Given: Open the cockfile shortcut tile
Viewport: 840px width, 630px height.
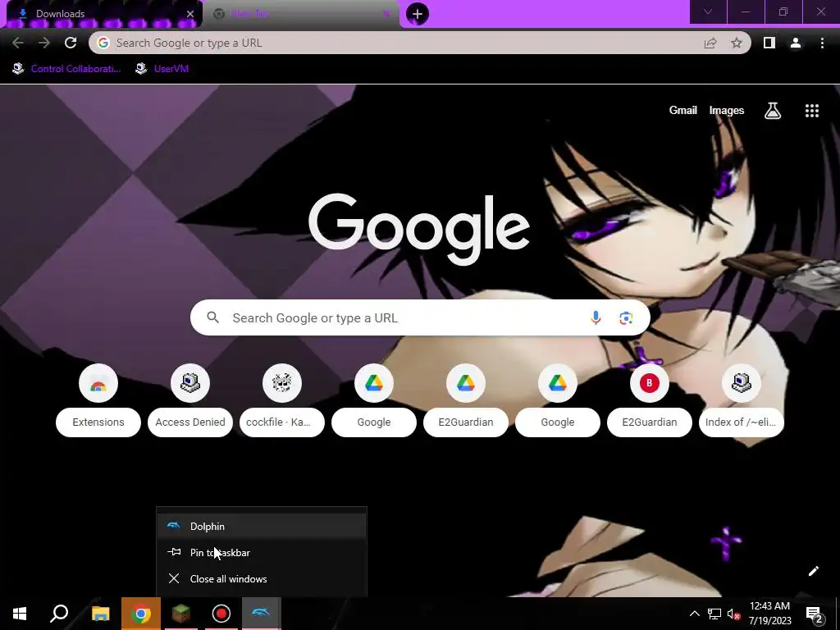Looking at the screenshot, I should tap(282, 400).
